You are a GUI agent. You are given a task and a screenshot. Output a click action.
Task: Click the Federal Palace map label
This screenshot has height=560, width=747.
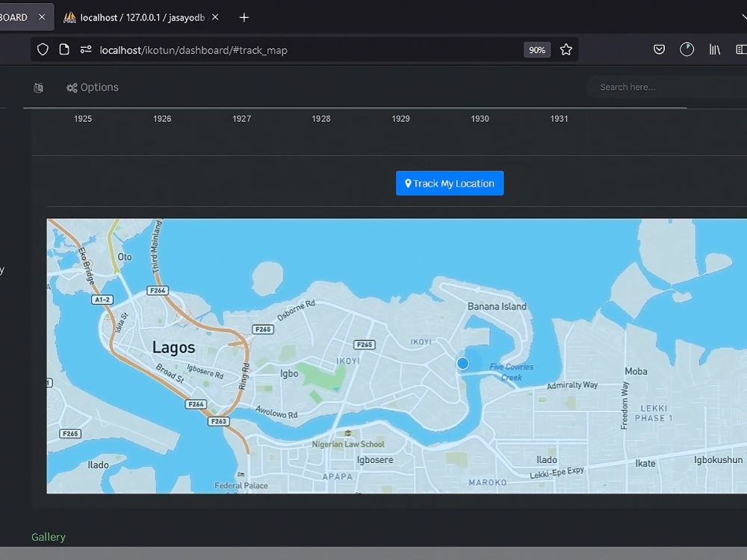pyautogui.click(x=241, y=485)
